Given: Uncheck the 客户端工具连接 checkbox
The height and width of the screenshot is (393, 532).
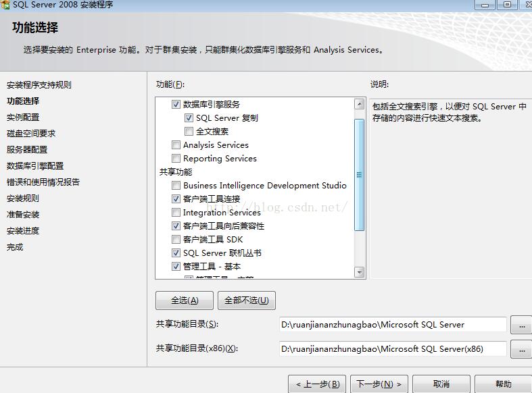Looking at the screenshot, I should coord(176,199).
